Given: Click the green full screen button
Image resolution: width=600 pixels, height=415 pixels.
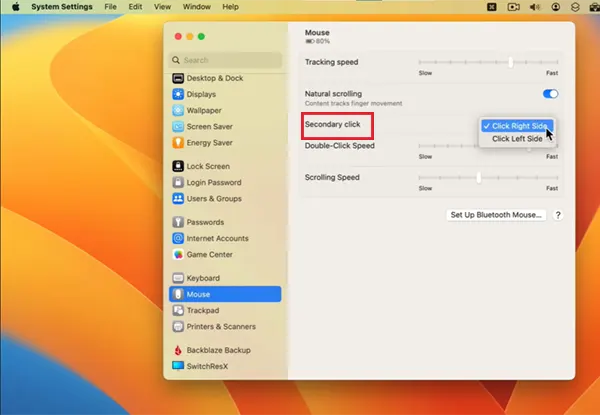Looking at the screenshot, I should tap(201, 36).
